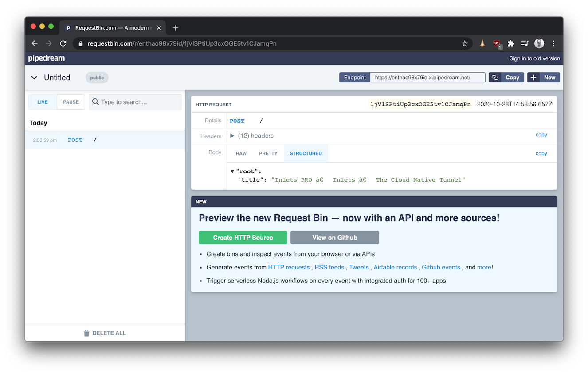Select the RequestBin.com browser tab
The image size is (588, 374).
click(113, 28)
